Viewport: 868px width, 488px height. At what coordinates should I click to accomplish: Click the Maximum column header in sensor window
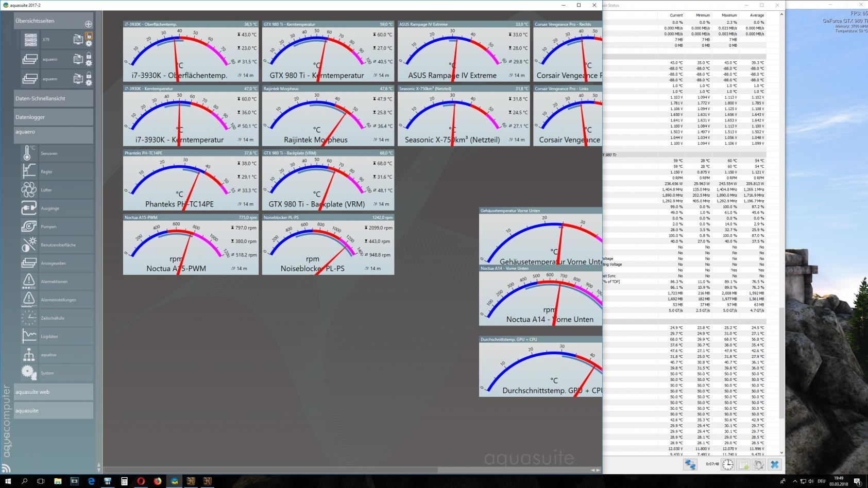click(x=729, y=15)
